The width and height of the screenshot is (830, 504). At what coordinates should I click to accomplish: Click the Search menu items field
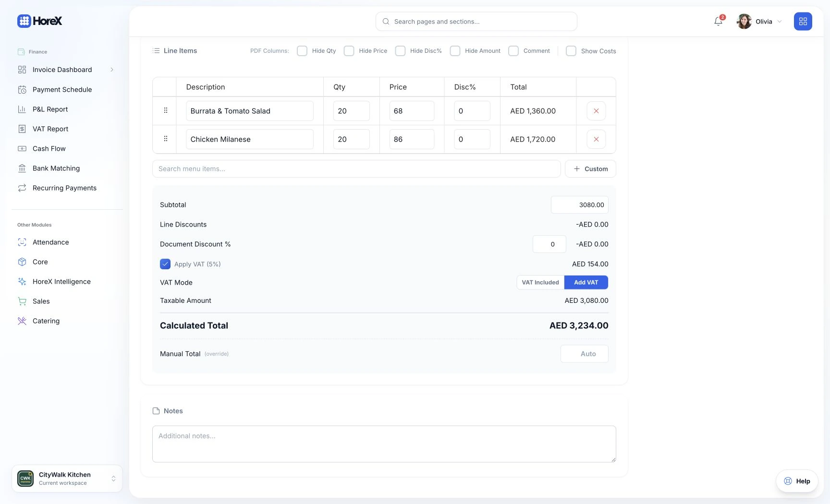(x=356, y=169)
